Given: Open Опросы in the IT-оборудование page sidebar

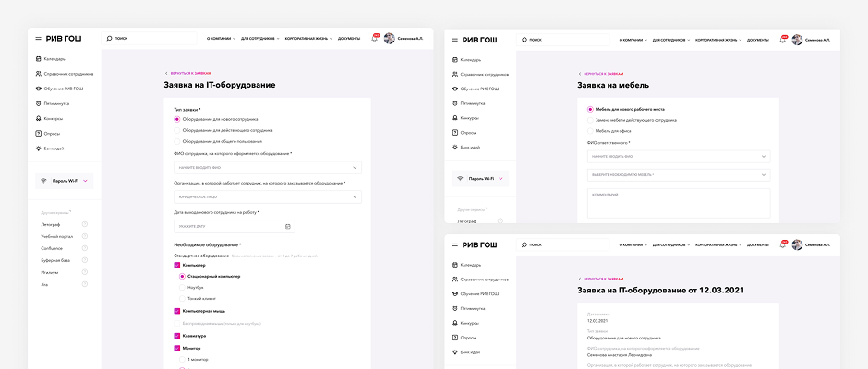Looking at the screenshot, I should tap(53, 133).
